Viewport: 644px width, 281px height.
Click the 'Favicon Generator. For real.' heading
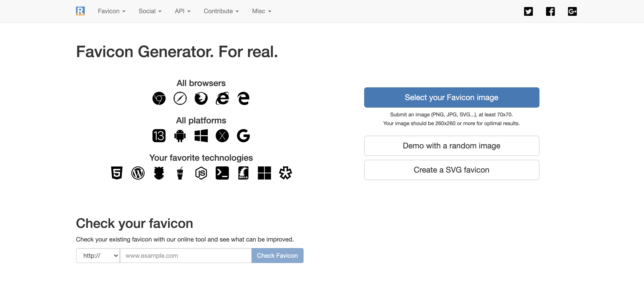click(177, 51)
